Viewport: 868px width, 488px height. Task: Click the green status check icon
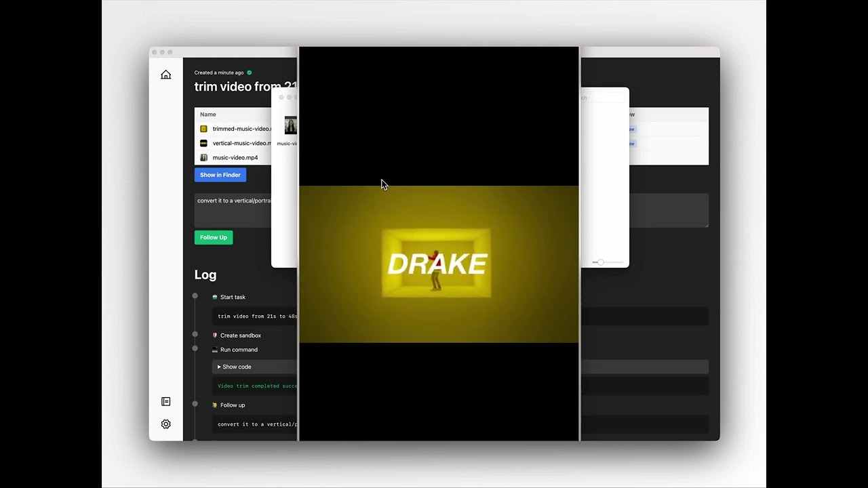(x=249, y=73)
